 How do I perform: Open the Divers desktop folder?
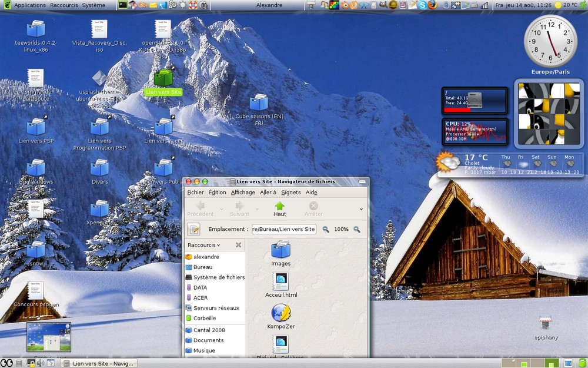click(99, 171)
